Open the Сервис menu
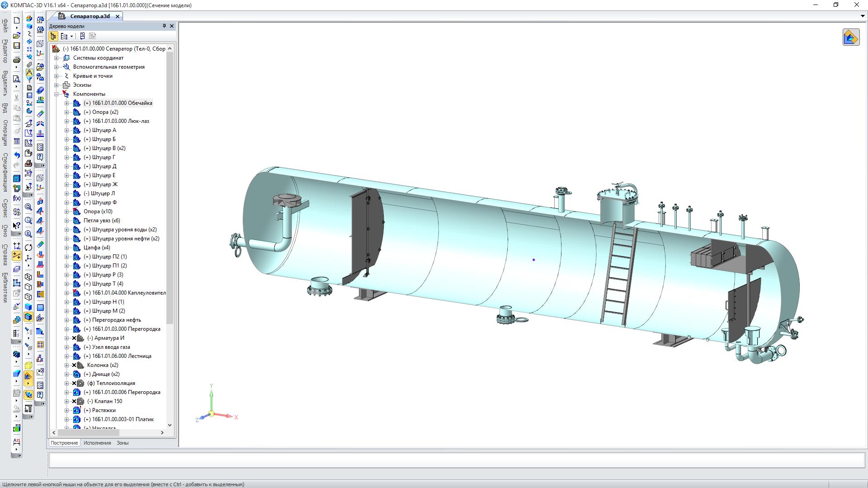Image resolution: width=868 pixels, height=488 pixels. point(5,208)
